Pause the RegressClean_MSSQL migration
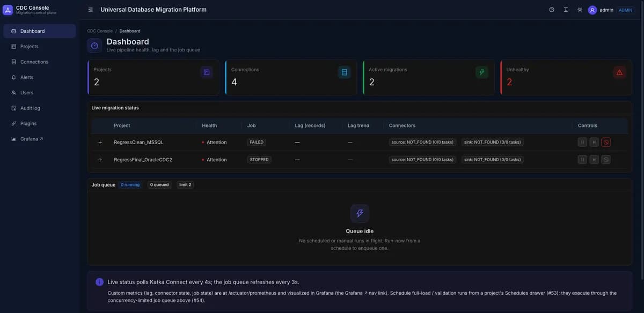Viewport: 644px width, 313px height. tap(582, 143)
